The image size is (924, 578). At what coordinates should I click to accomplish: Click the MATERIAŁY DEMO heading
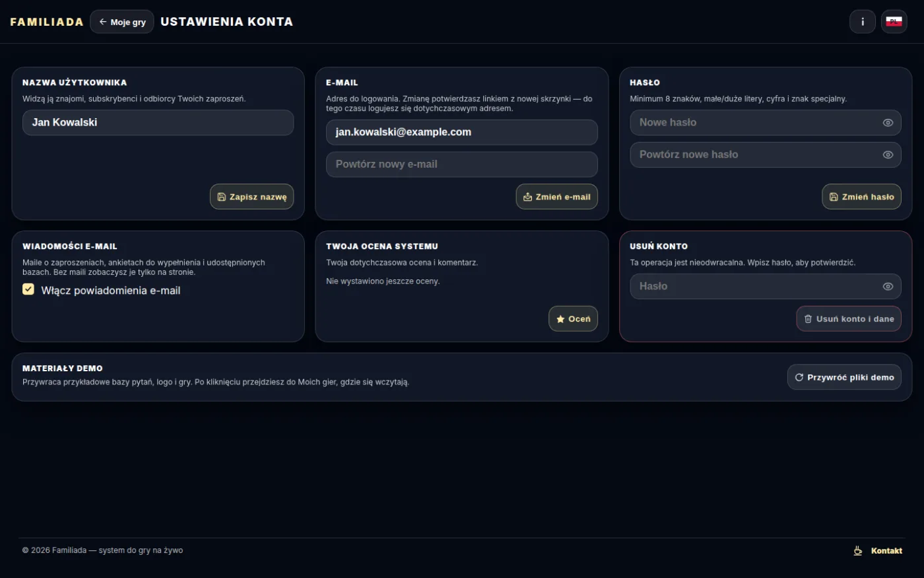pos(63,369)
